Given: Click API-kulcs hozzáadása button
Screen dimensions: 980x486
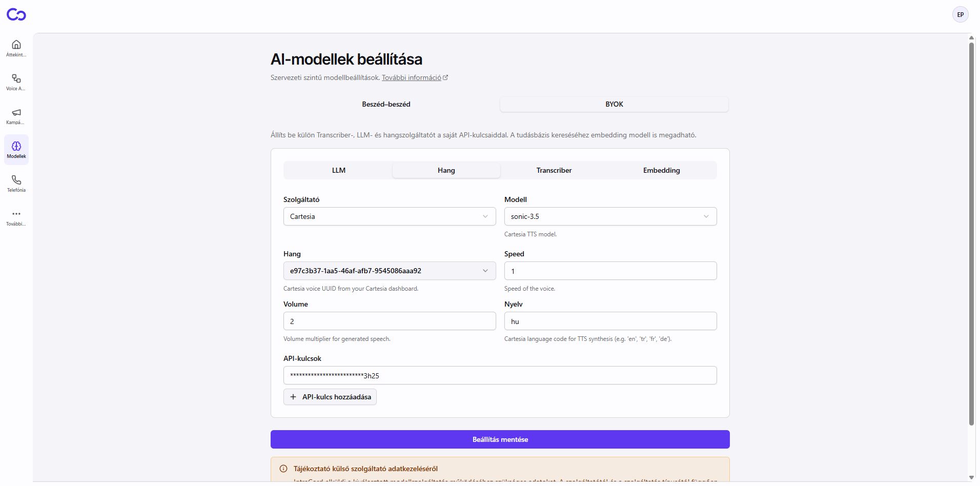Looking at the screenshot, I should [x=330, y=397].
